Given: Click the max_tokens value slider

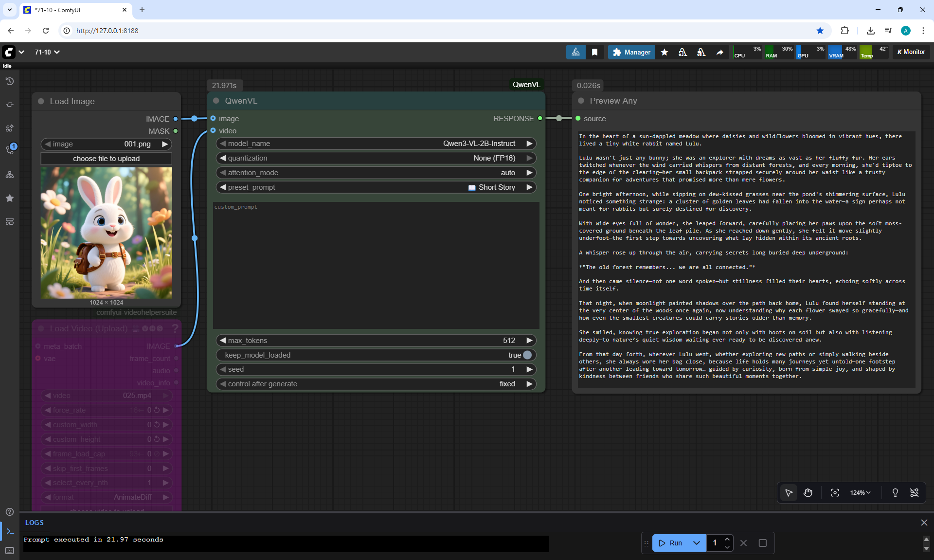Looking at the screenshot, I should click(376, 341).
